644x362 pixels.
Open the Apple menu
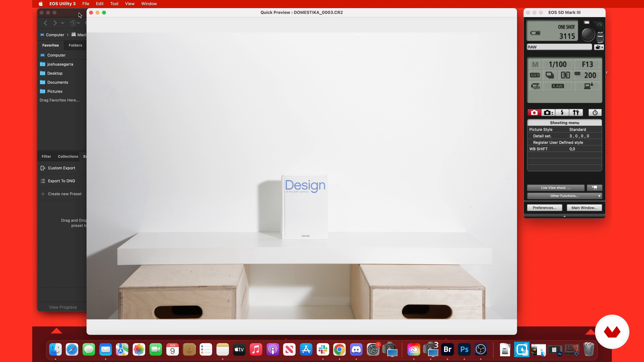[x=41, y=4]
